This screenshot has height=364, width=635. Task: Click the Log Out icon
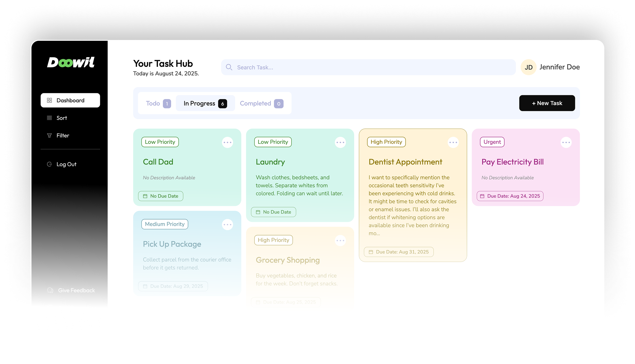click(x=49, y=164)
